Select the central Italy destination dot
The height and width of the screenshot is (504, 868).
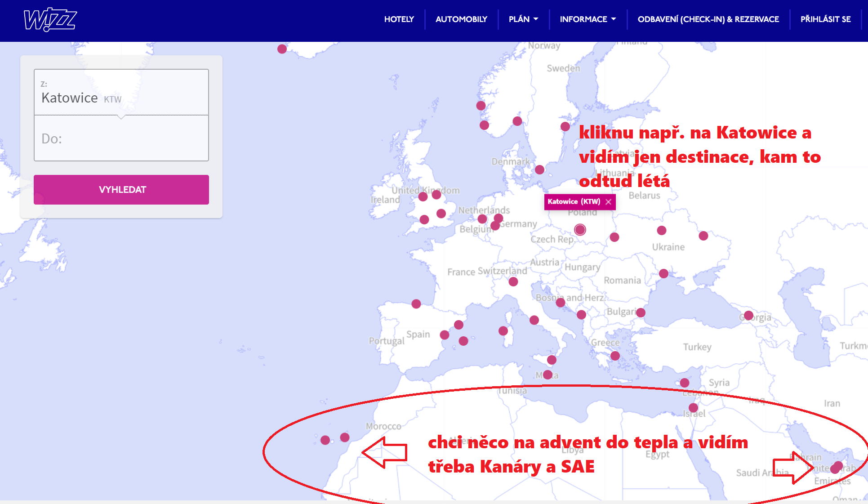click(534, 320)
